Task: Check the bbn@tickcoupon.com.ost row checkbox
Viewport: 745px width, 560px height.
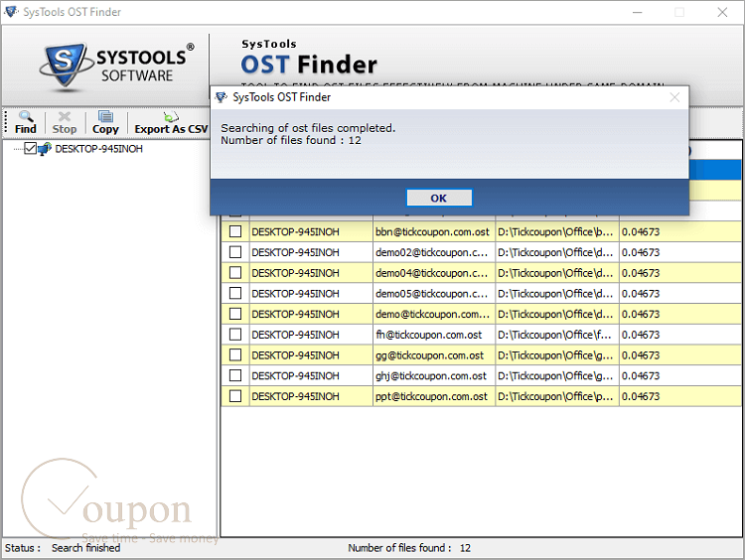Action: [235, 231]
